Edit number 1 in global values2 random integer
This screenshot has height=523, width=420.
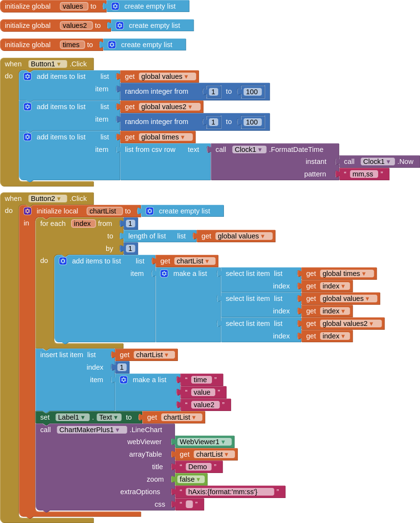[213, 122]
